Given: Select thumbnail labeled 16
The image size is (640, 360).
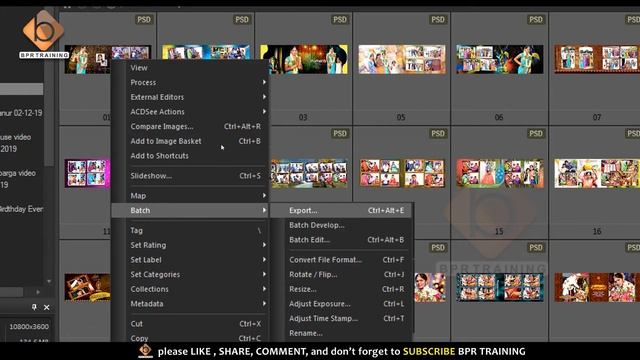Looking at the screenshot, I should [597, 173].
